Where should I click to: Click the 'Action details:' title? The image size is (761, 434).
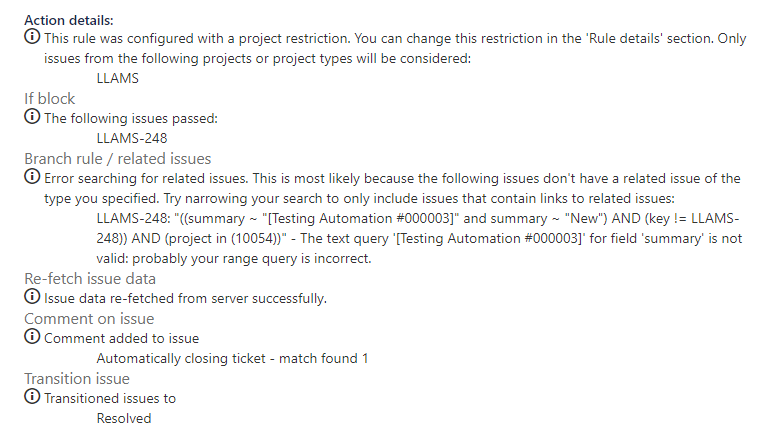pyautogui.click(x=68, y=20)
